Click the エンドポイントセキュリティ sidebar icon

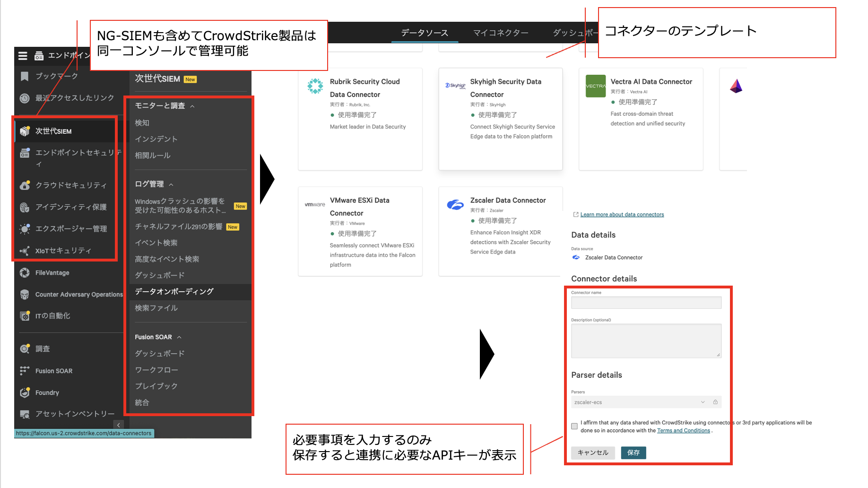tap(25, 153)
